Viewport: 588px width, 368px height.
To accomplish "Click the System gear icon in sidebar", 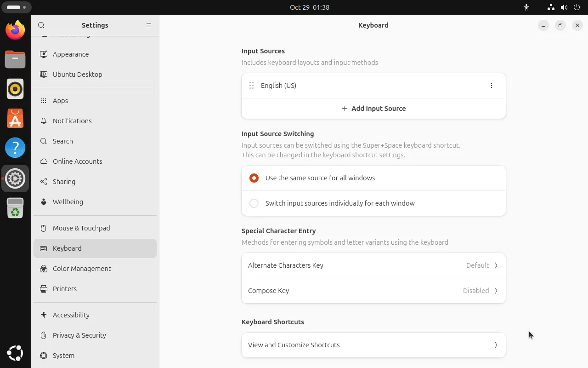I will [x=44, y=356].
